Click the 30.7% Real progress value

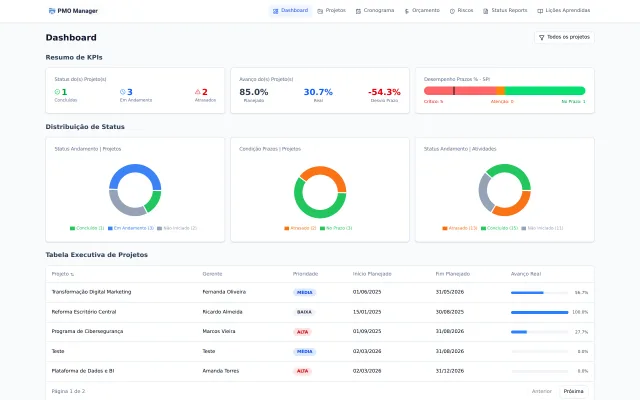(x=318, y=92)
